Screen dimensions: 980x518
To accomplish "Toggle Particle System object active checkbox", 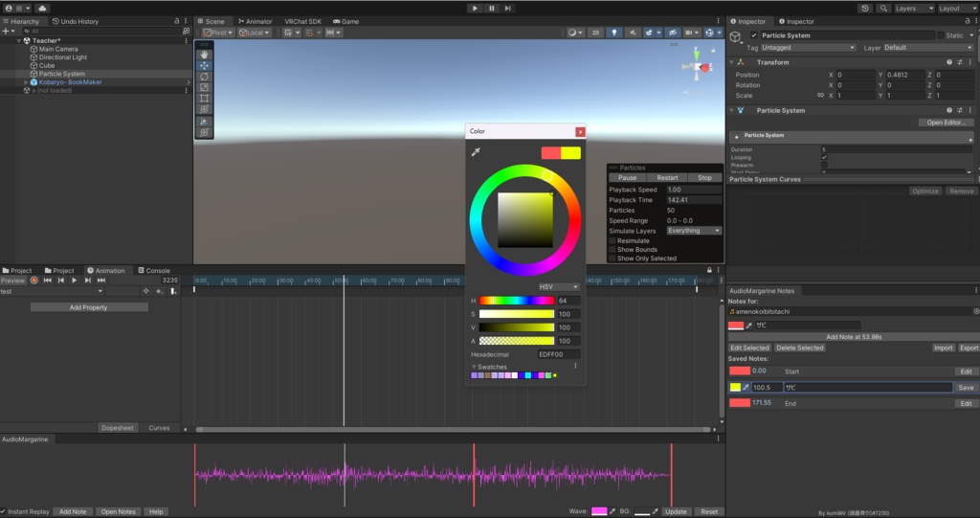I will click(754, 35).
